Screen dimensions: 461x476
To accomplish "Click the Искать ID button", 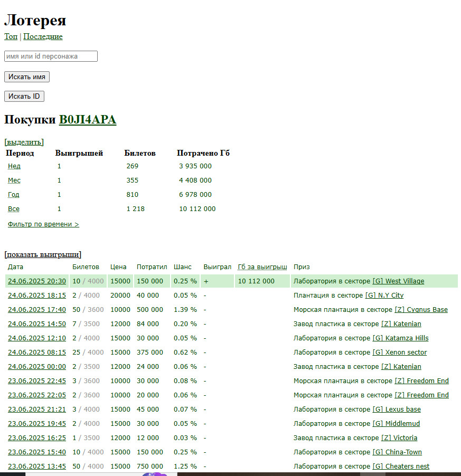I will coord(24,96).
